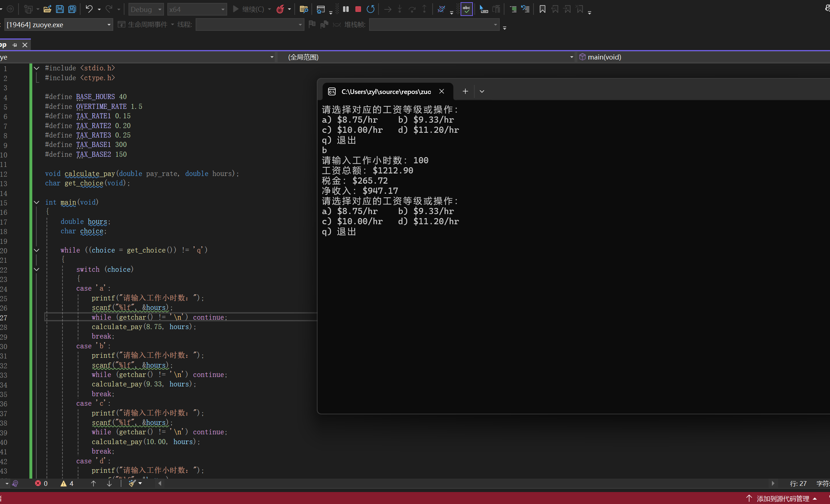
Task: Click the Undo arrow icon
Action: pyautogui.click(x=89, y=9)
